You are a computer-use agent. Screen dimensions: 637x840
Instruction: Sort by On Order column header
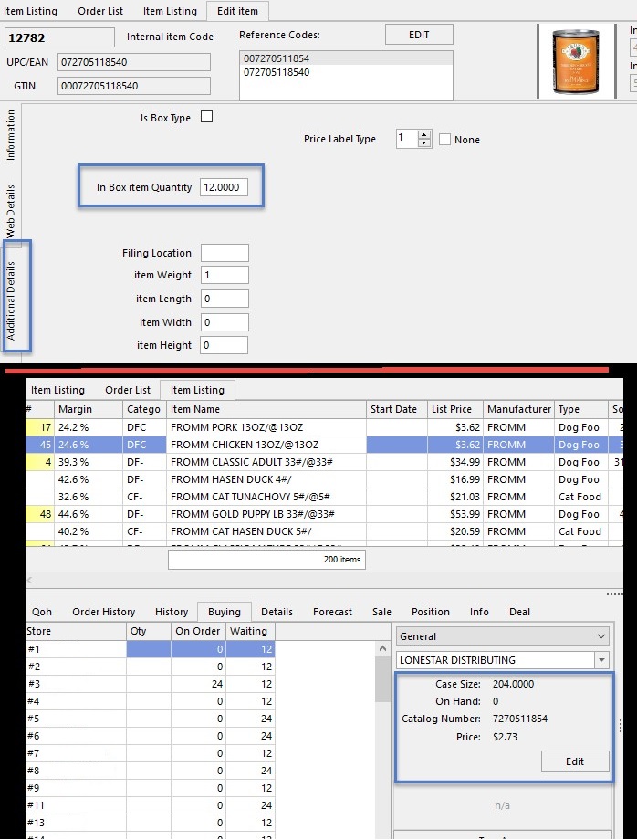[198, 631]
